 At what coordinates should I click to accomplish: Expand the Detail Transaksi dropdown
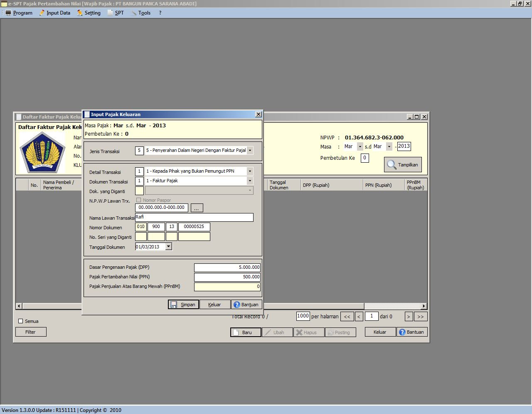(250, 171)
